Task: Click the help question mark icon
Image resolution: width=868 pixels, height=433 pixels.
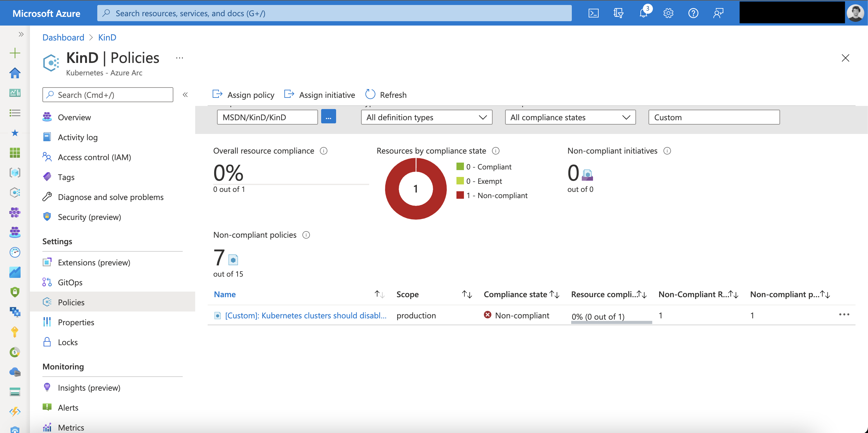Action: (693, 13)
